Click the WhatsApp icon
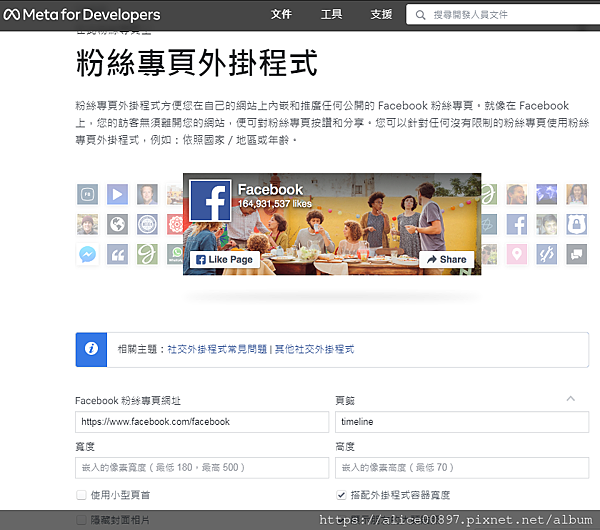The width and height of the screenshot is (600, 530). [x=175, y=254]
